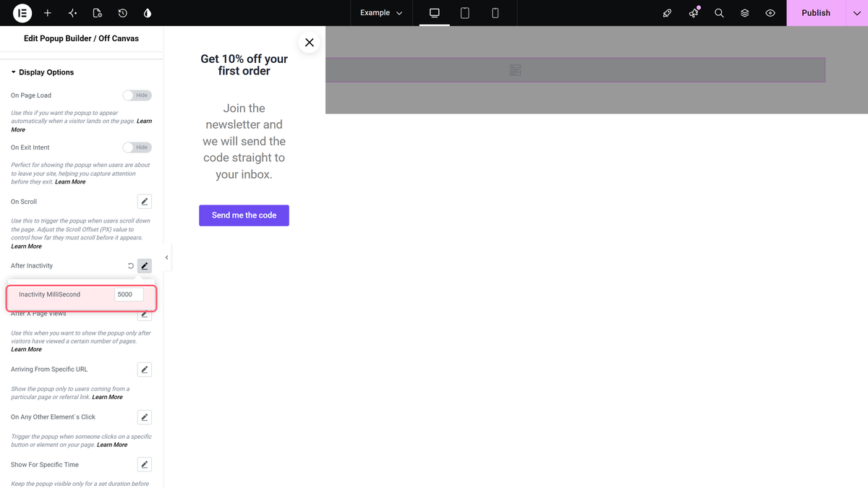The image size is (868, 488).
Task: Click the Arriving From Specific URL label
Action: pos(49,369)
